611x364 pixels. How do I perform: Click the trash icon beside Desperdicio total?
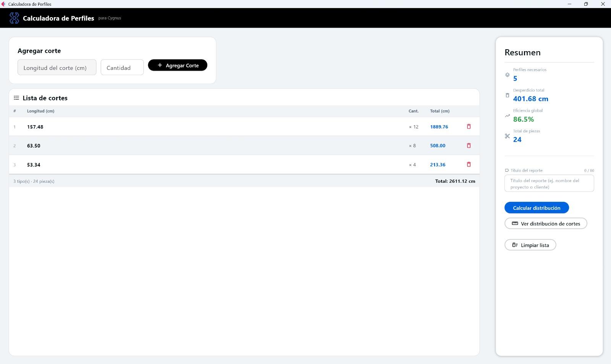pyautogui.click(x=507, y=95)
